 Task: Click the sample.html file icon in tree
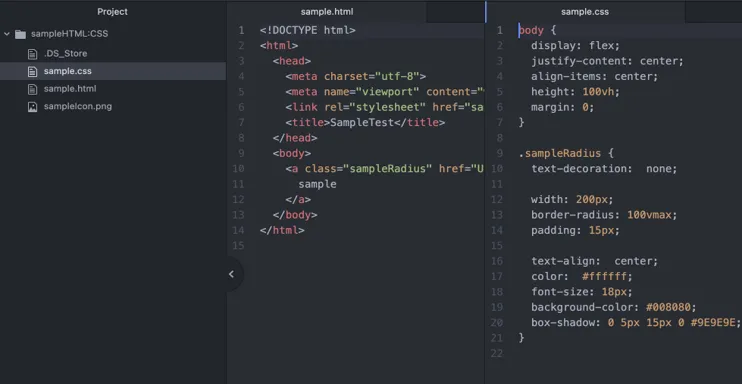[x=32, y=89]
